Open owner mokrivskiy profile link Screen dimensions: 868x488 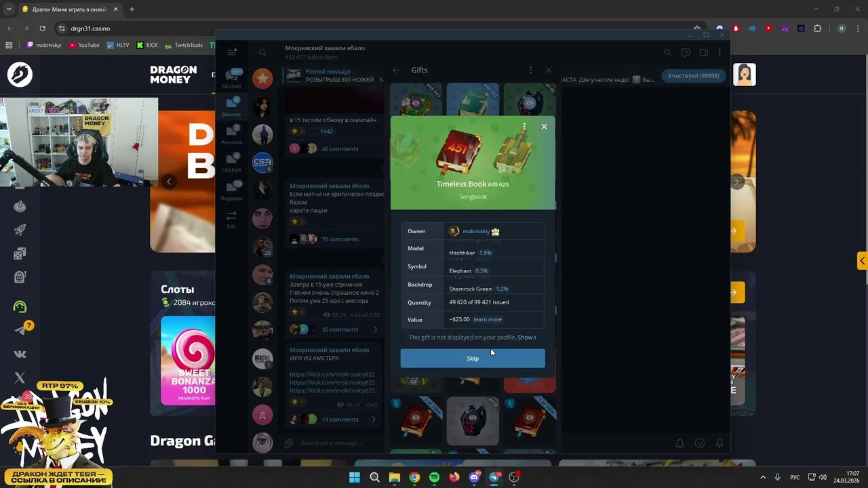point(475,231)
